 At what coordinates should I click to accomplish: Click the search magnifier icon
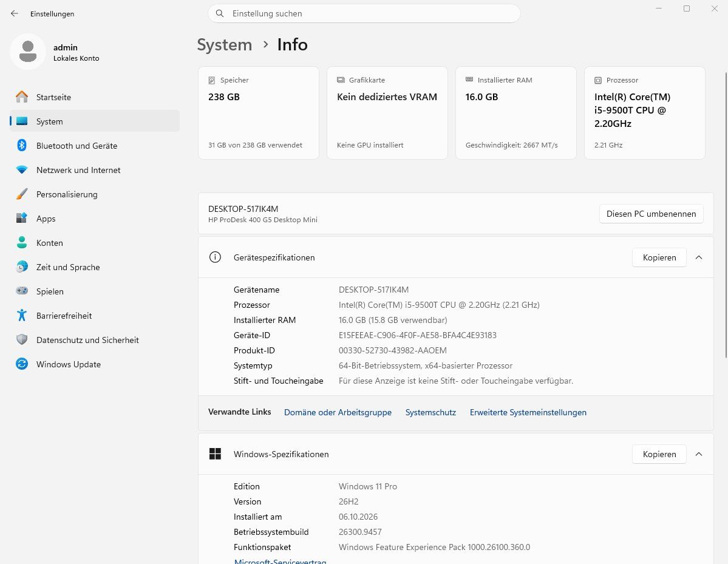[220, 13]
